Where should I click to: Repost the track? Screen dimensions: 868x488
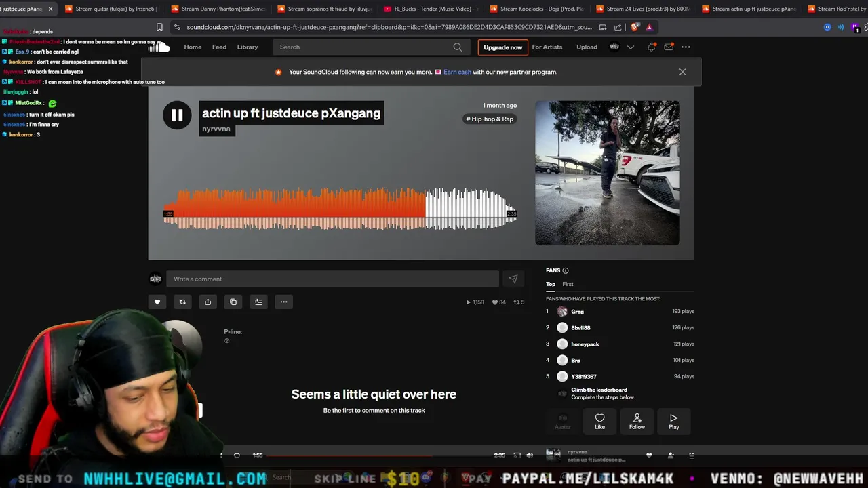point(182,302)
